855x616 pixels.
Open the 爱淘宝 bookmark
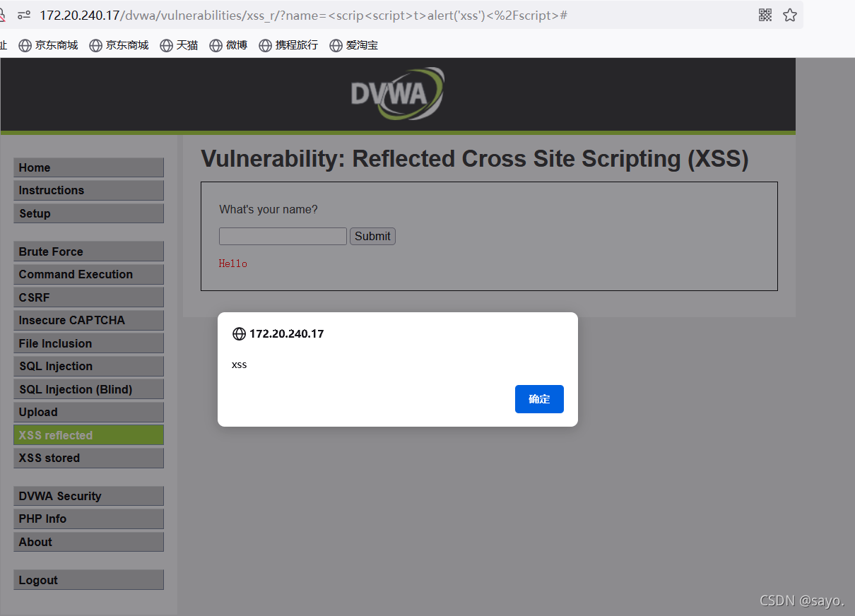pyautogui.click(x=353, y=45)
